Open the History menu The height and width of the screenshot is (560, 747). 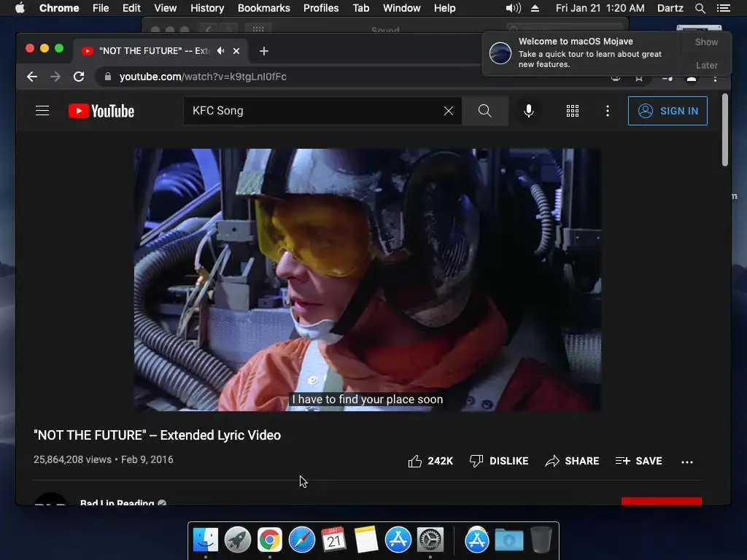pos(207,8)
